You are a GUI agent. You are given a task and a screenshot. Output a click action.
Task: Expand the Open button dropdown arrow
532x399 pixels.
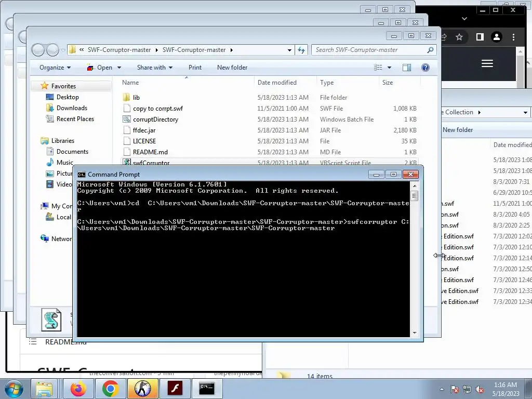pos(119,68)
